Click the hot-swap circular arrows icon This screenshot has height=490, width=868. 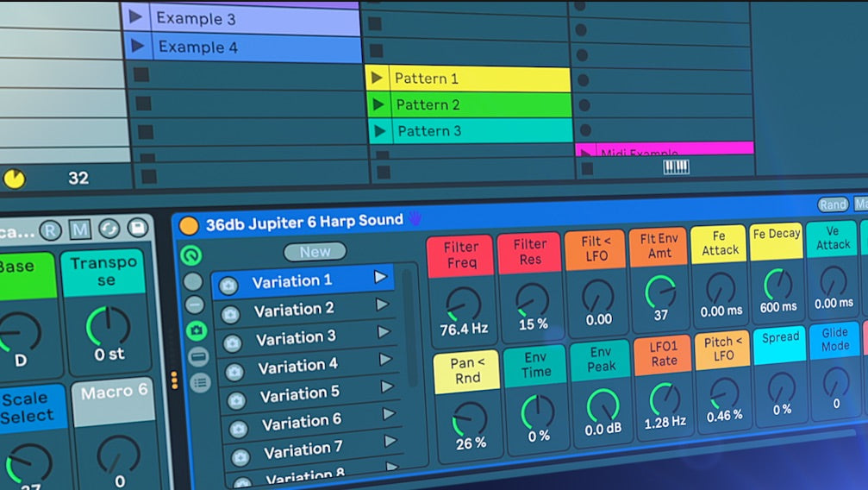[x=109, y=229]
